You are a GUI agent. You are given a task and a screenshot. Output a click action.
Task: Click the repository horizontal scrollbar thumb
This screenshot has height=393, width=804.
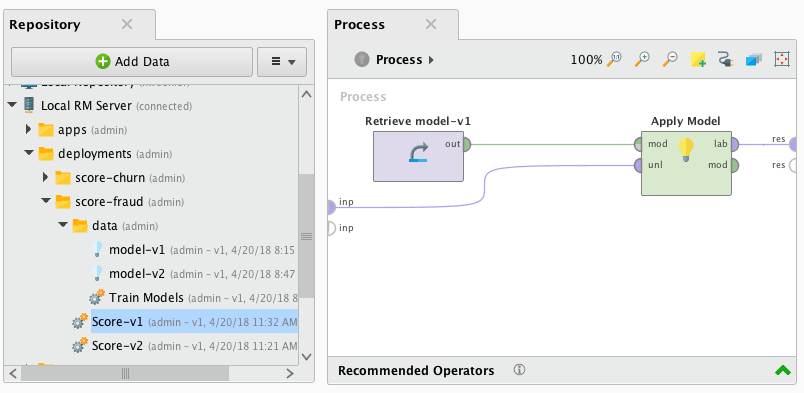pos(125,373)
